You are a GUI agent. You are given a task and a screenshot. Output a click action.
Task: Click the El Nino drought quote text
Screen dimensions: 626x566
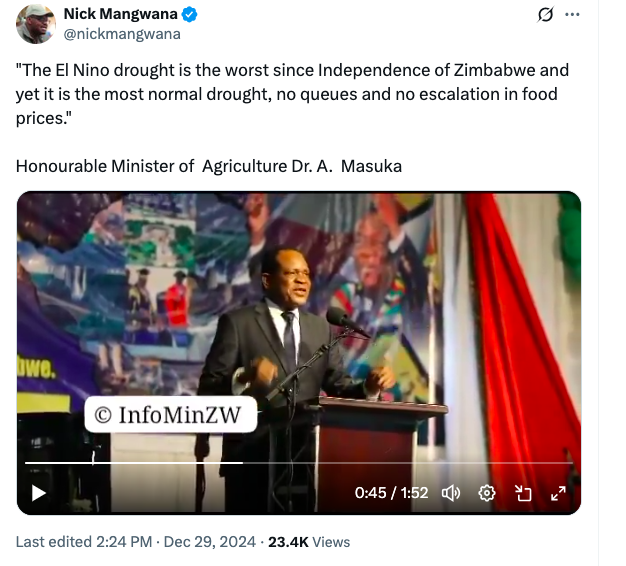click(290, 94)
